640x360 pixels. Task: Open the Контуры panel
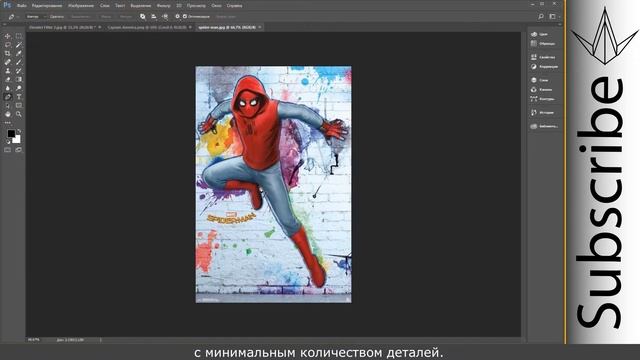(543, 99)
